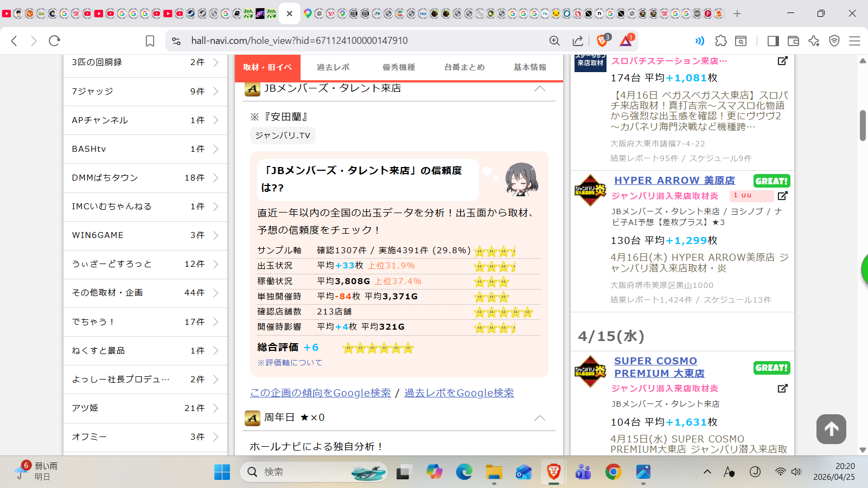Collapse the 周年日 section chevron

pos(539,418)
